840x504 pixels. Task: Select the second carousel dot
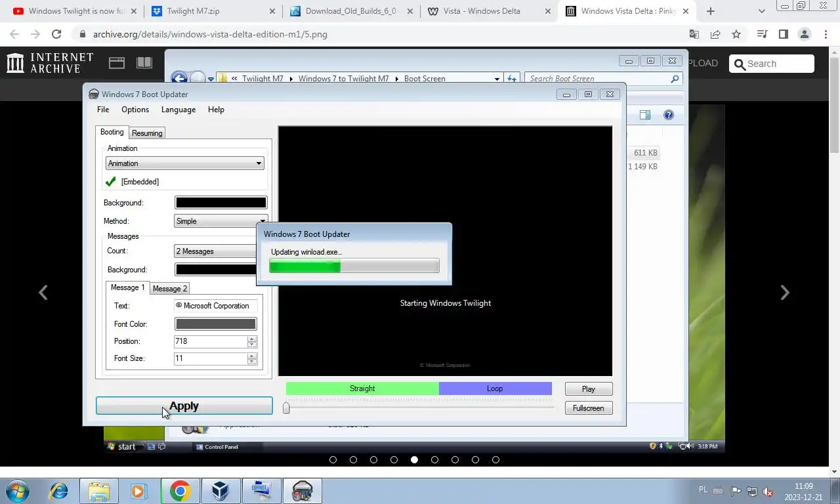coord(353,460)
